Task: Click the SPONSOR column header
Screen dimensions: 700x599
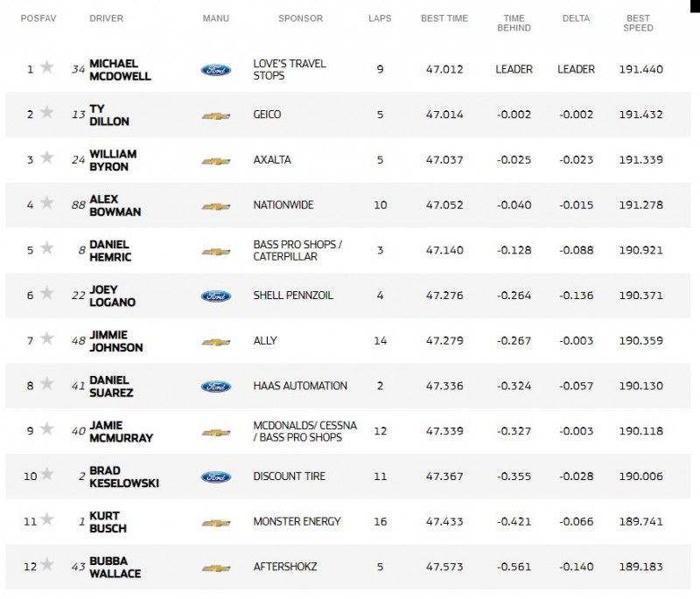Action: pyautogui.click(x=300, y=18)
